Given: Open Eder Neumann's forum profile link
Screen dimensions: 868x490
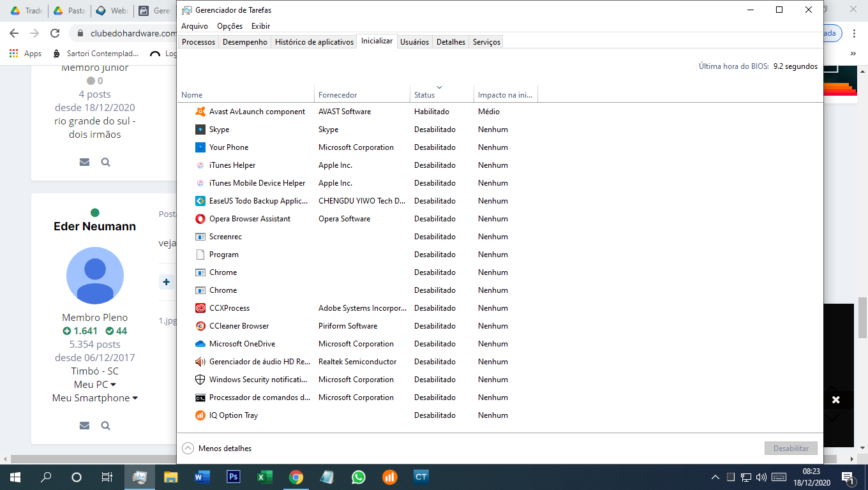Looking at the screenshot, I should point(94,226).
